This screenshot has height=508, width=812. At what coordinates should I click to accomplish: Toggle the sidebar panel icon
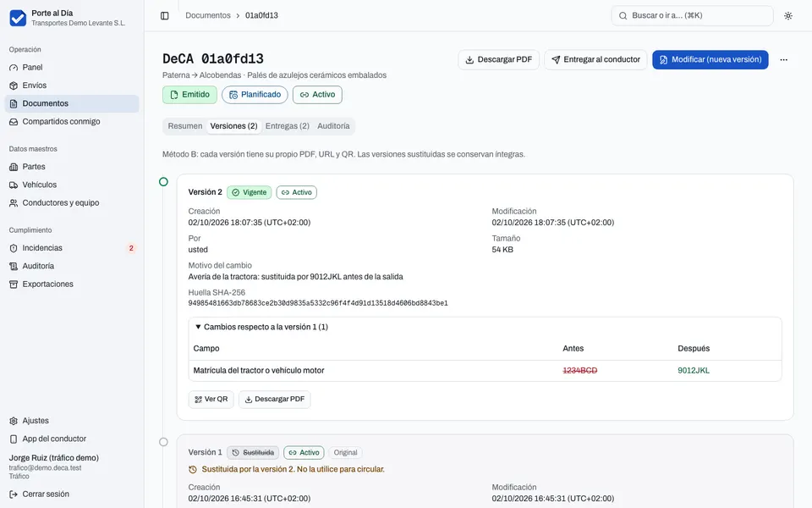tap(165, 15)
